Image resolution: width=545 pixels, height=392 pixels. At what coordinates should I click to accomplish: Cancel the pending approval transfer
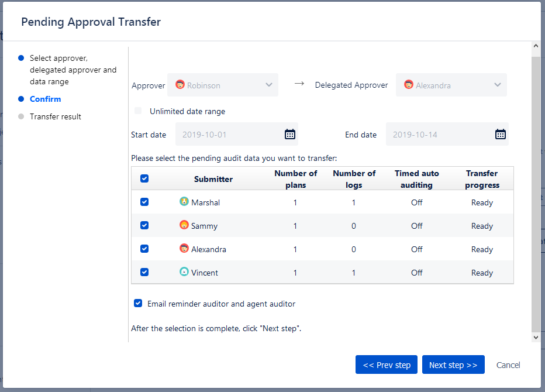[x=508, y=365]
